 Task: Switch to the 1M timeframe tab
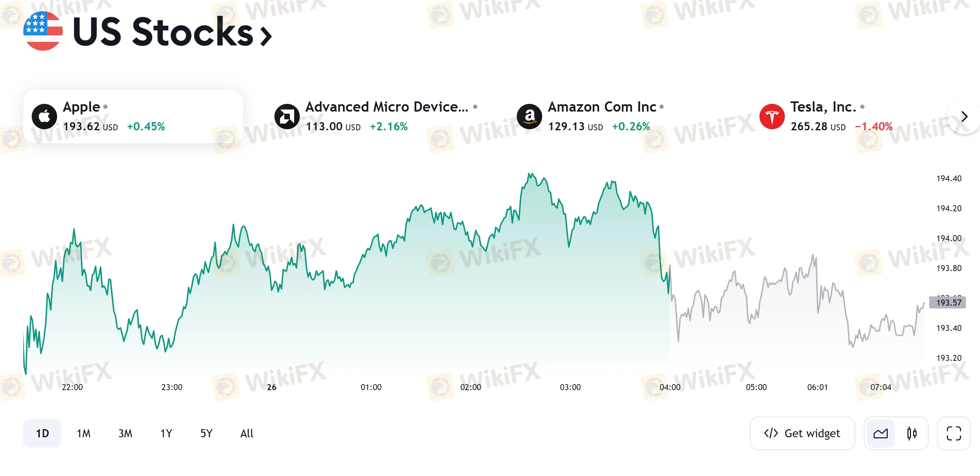pos(83,433)
